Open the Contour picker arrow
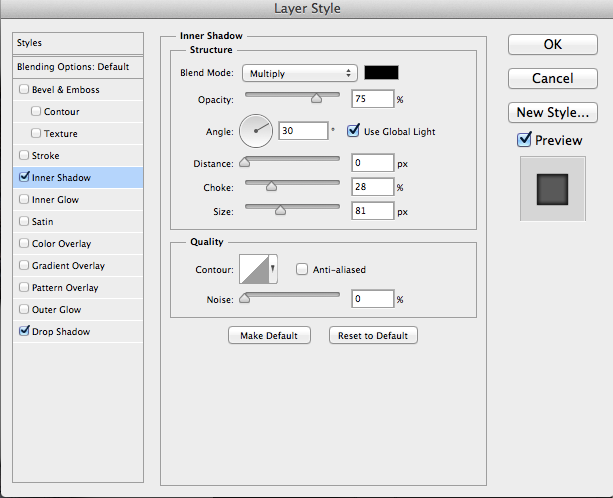Image resolution: width=613 pixels, height=498 pixels. coord(273,269)
